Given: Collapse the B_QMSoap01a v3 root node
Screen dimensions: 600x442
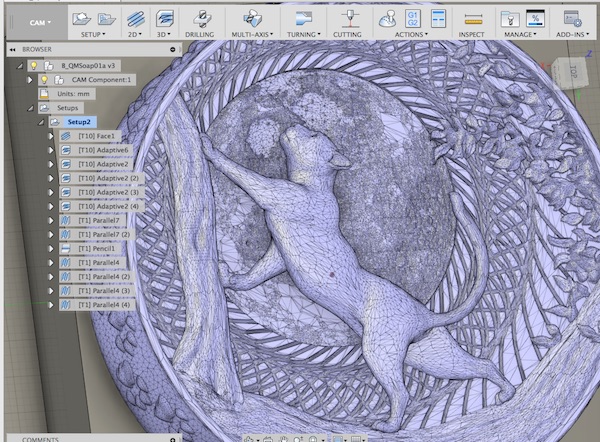Looking at the screenshot, I should (x=20, y=66).
